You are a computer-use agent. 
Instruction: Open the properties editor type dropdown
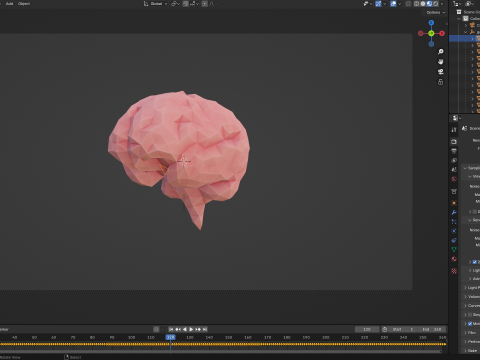point(456,118)
